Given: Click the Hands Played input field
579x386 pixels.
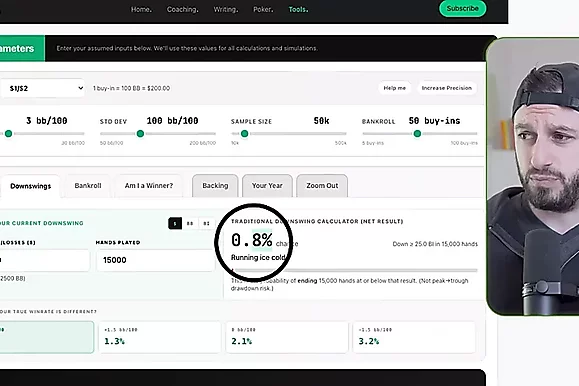Looking at the screenshot, I should tap(155, 260).
